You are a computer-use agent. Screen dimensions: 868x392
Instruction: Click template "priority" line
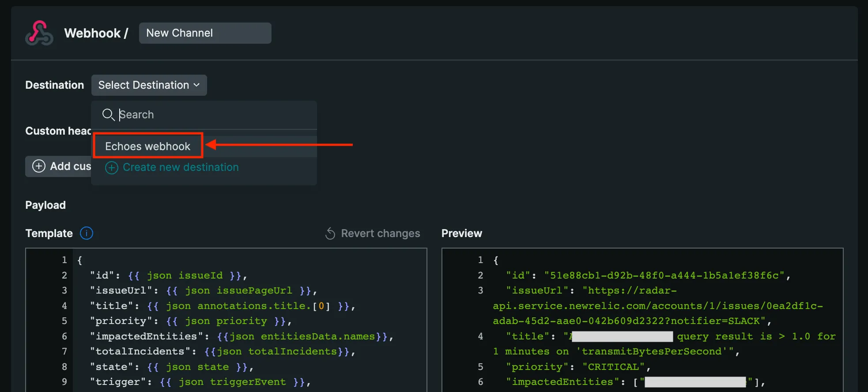point(191,321)
